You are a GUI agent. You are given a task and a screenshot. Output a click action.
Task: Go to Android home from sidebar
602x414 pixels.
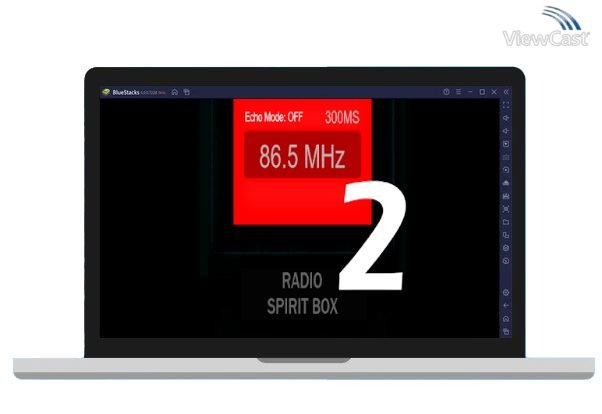tap(506, 319)
